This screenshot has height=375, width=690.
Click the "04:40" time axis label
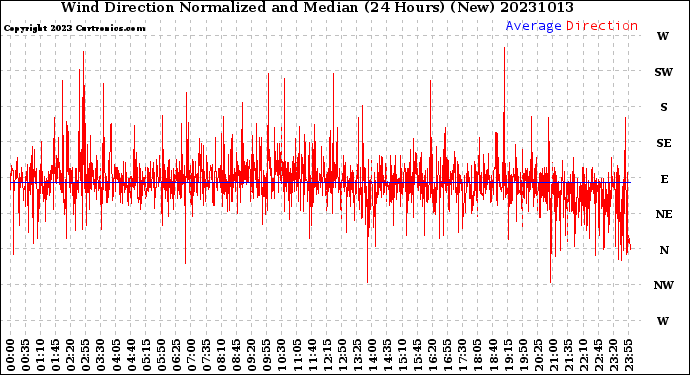pos(131,355)
